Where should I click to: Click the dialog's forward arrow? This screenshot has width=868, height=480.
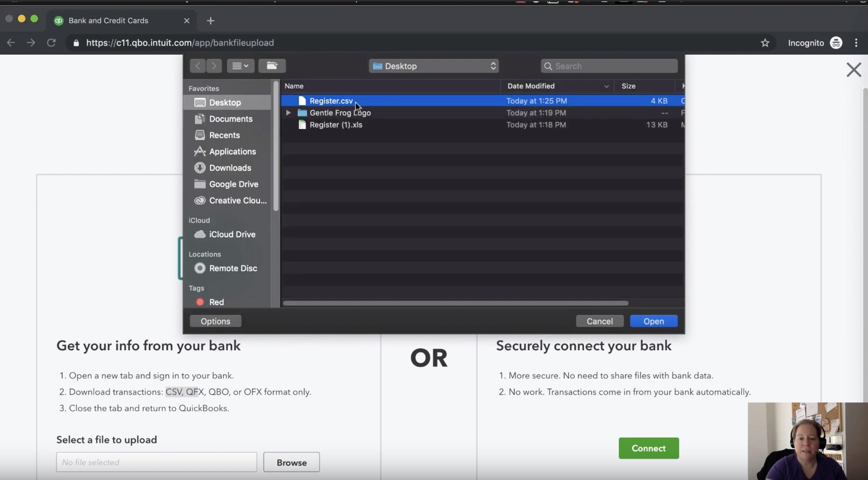click(214, 66)
